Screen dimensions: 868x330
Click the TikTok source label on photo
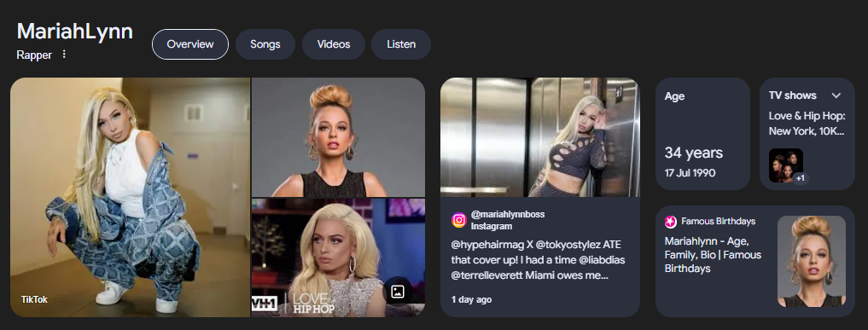tap(34, 299)
